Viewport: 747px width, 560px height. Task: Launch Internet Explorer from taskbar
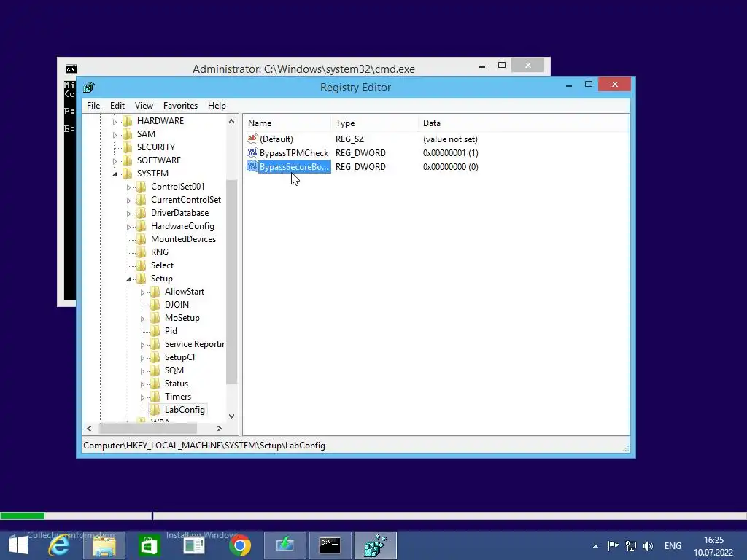coord(59,545)
